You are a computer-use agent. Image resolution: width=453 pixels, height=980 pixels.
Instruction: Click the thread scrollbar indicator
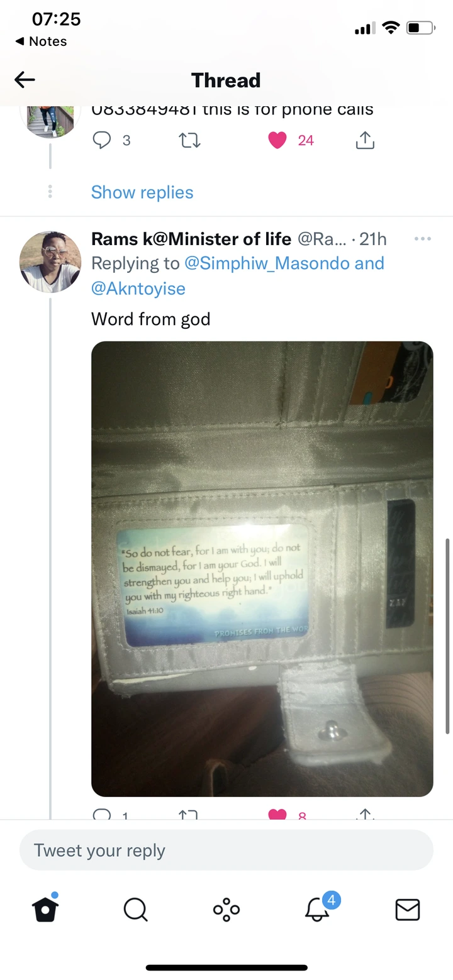448,636
